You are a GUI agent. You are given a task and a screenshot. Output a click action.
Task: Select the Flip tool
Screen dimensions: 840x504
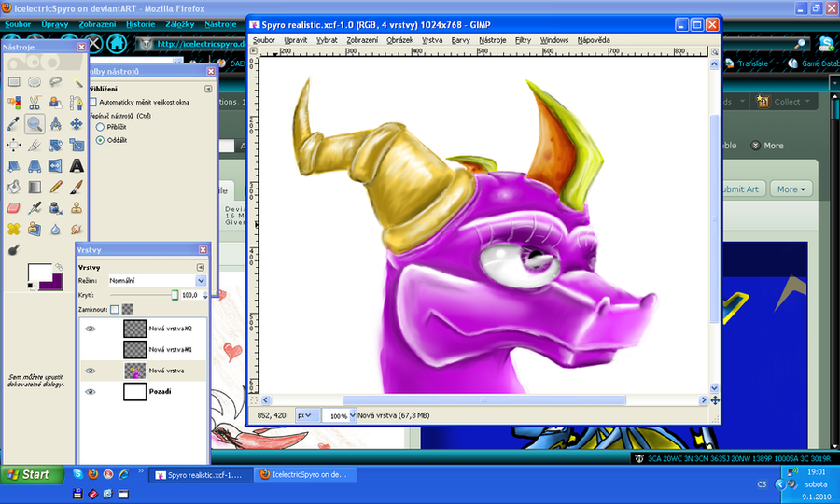coord(56,166)
